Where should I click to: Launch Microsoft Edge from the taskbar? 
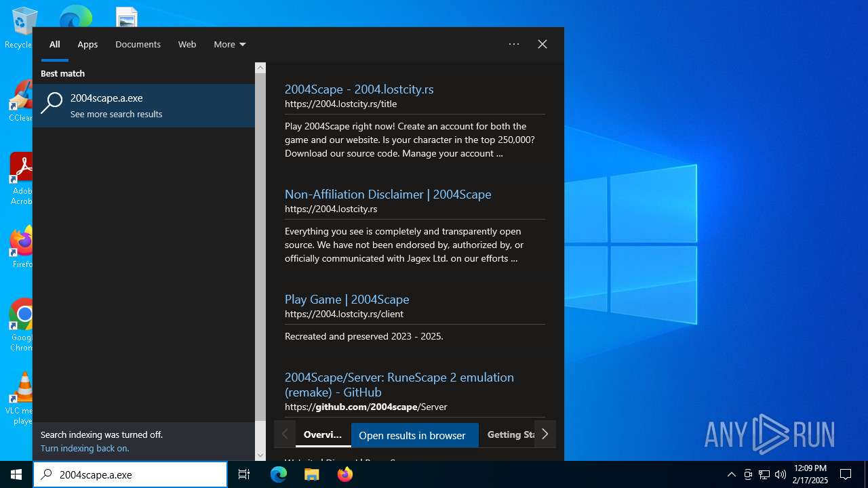(279, 474)
